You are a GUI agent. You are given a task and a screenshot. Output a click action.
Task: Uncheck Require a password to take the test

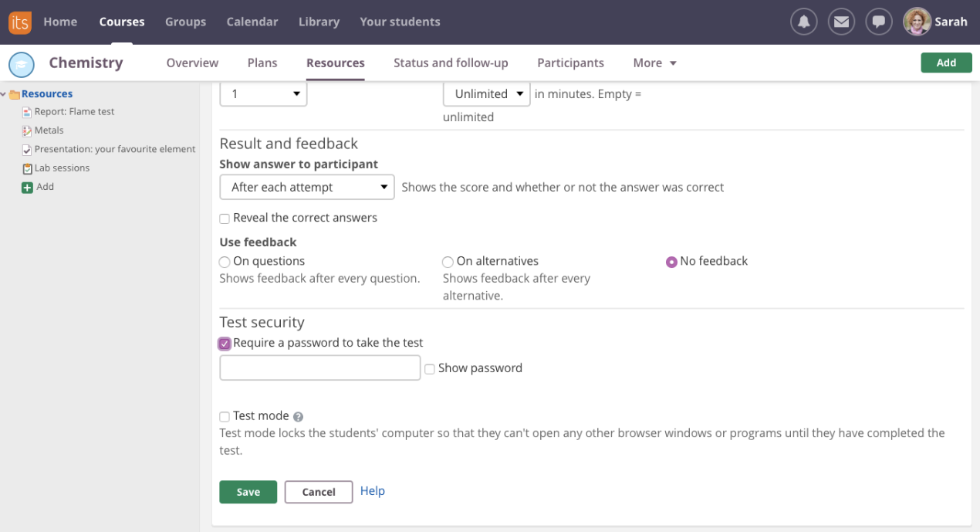click(225, 344)
